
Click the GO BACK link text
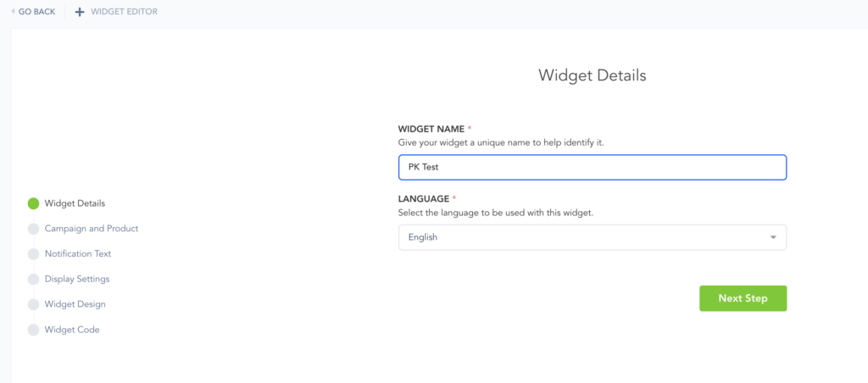tap(36, 12)
